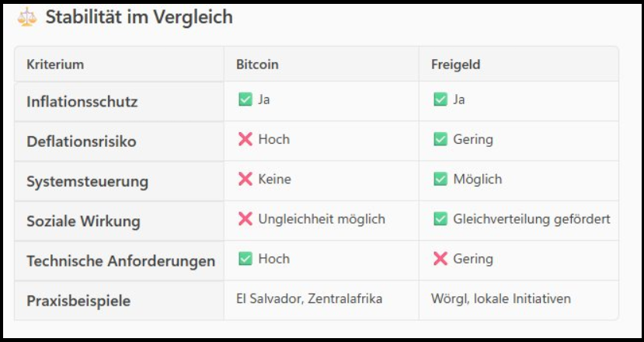
Task: Click the red X next to Keine
Action: [x=245, y=179]
